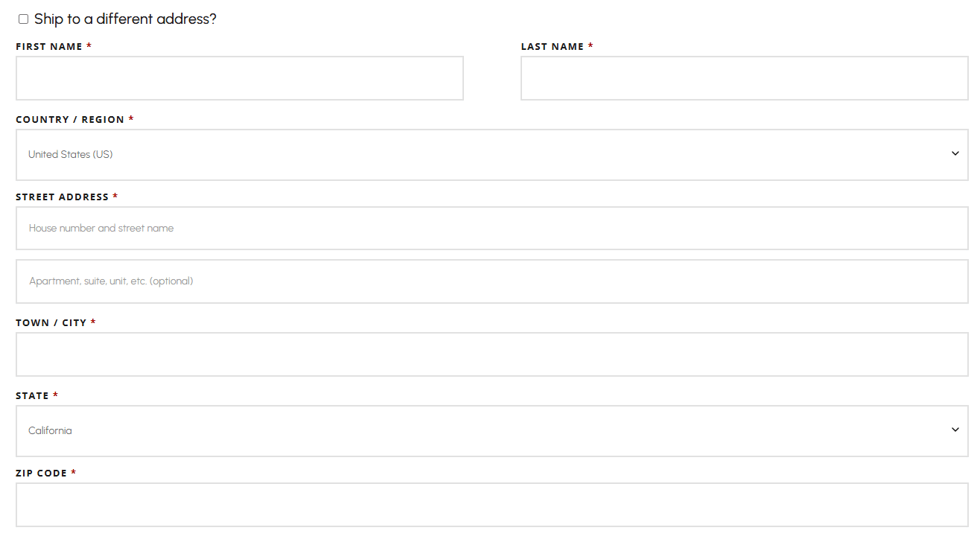980x545 pixels.
Task: Open the Country / Region dropdown
Action: point(491,155)
